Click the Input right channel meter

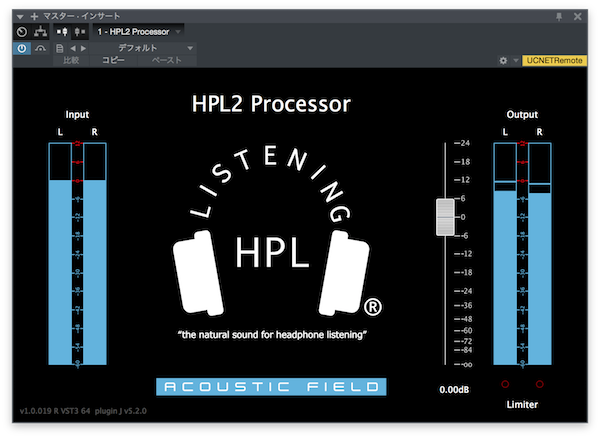95,254
